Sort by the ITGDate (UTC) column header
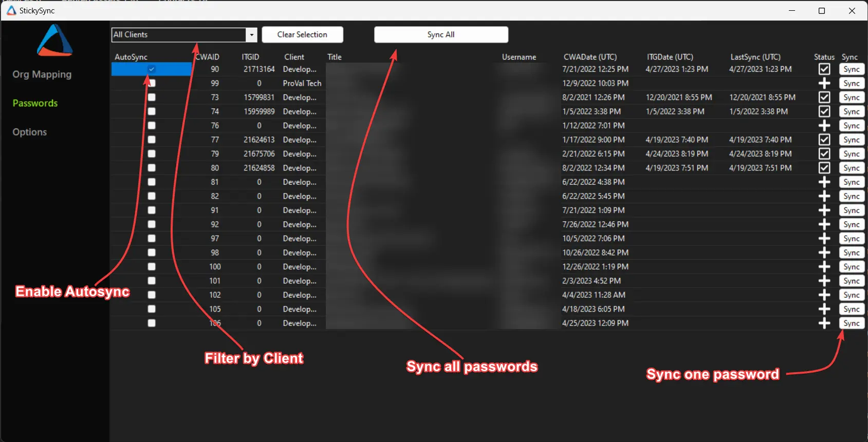The width and height of the screenshot is (868, 442). 670,57
